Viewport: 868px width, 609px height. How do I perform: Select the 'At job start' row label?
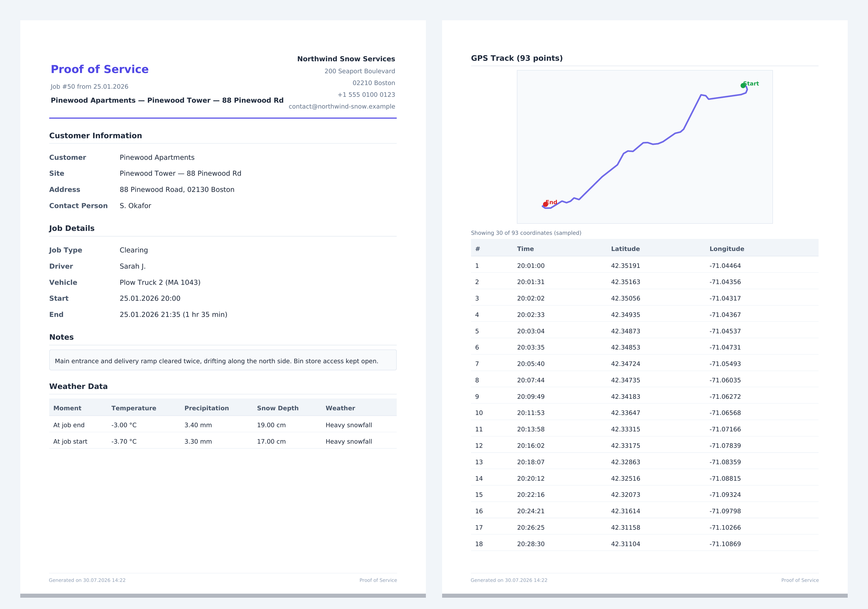70,442
